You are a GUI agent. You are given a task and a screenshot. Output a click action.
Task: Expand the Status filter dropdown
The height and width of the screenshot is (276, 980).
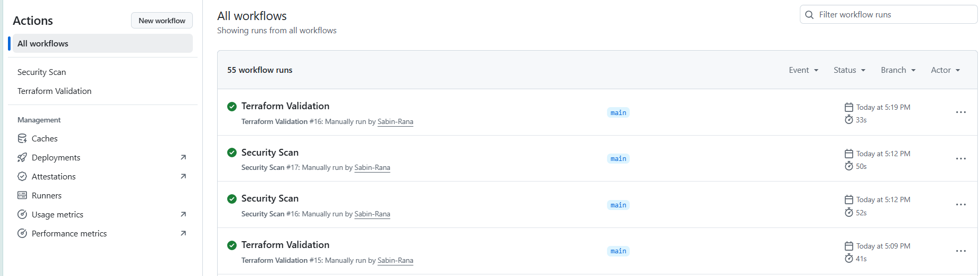click(x=850, y=70)
